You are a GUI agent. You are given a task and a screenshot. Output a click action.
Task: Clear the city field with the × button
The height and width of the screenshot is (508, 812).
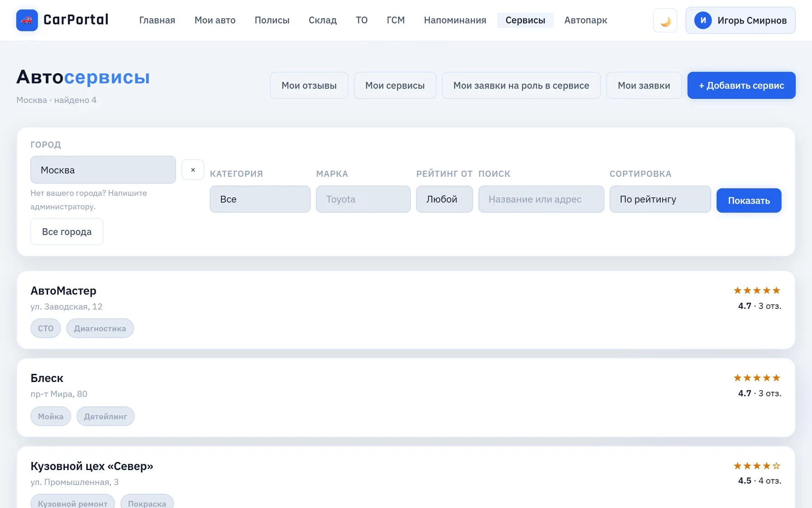(x=193, y=170)
